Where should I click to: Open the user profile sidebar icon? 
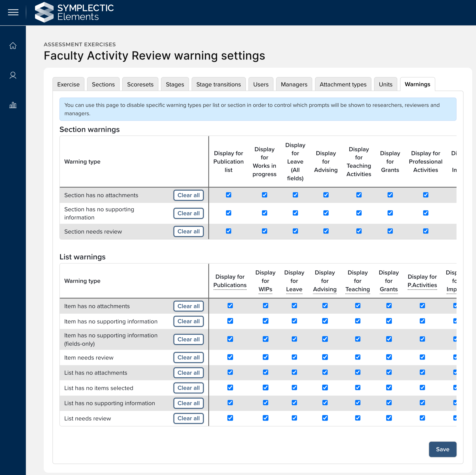tap(13, 75)
